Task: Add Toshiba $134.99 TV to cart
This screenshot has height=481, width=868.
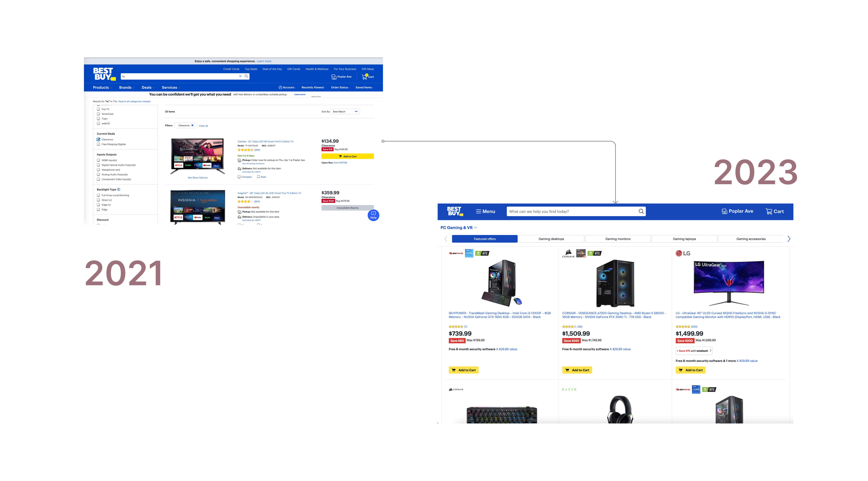Action: point(347,156)
